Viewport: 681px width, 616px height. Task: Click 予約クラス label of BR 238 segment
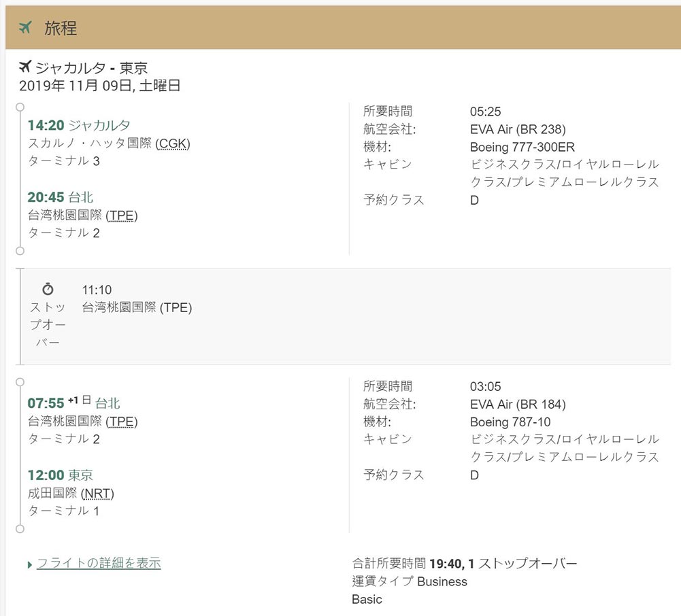pos(393,200)
